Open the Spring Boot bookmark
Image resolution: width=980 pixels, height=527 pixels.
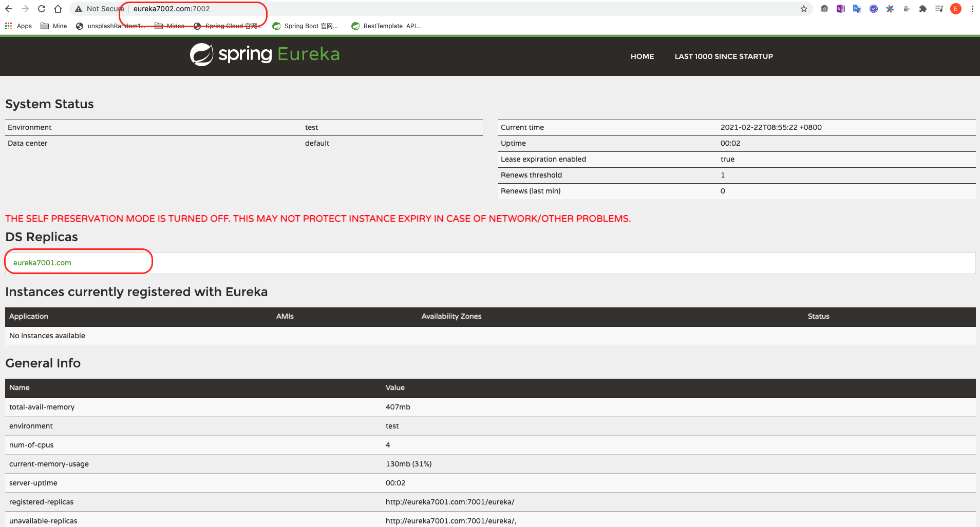[x=305, y=26]
